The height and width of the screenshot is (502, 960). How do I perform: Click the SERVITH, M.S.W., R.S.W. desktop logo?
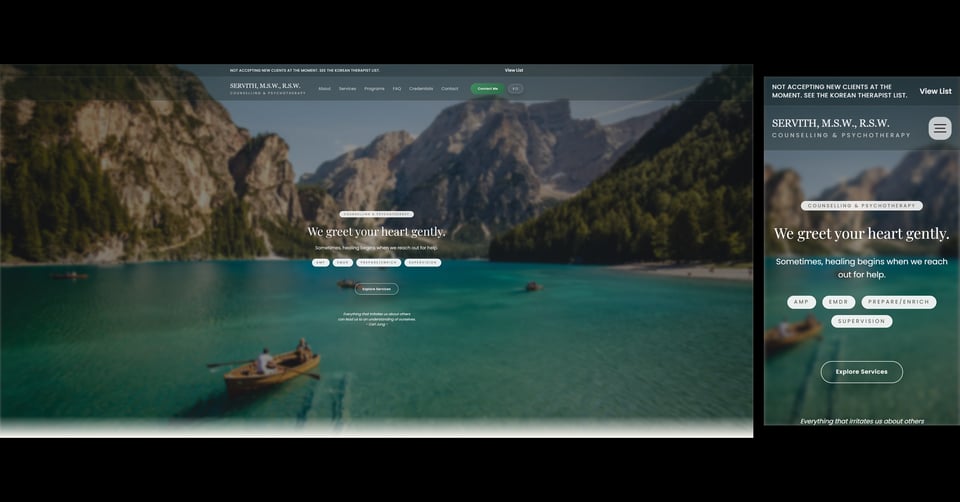pyautogui.click(x=265, y=88)
